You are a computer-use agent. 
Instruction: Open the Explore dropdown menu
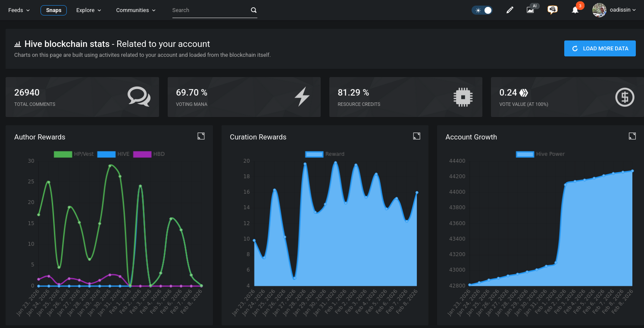(x=89, y=10)
